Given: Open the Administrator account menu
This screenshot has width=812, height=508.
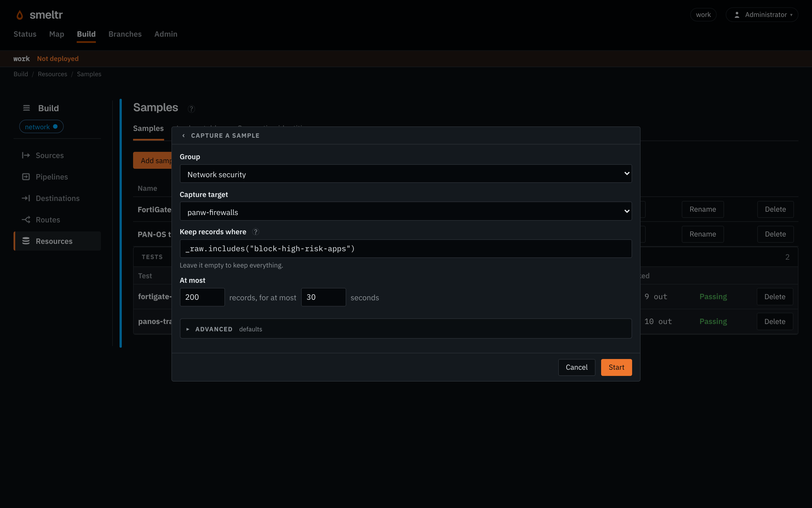Looking at the screenshot, I should 762,15.
